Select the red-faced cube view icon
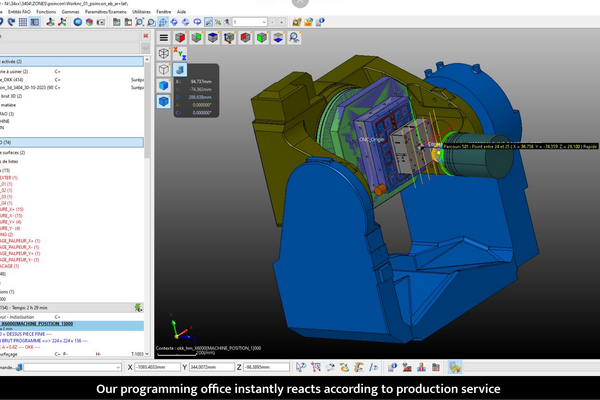Screen dimensions: 600x400 [x=181, y=38]
